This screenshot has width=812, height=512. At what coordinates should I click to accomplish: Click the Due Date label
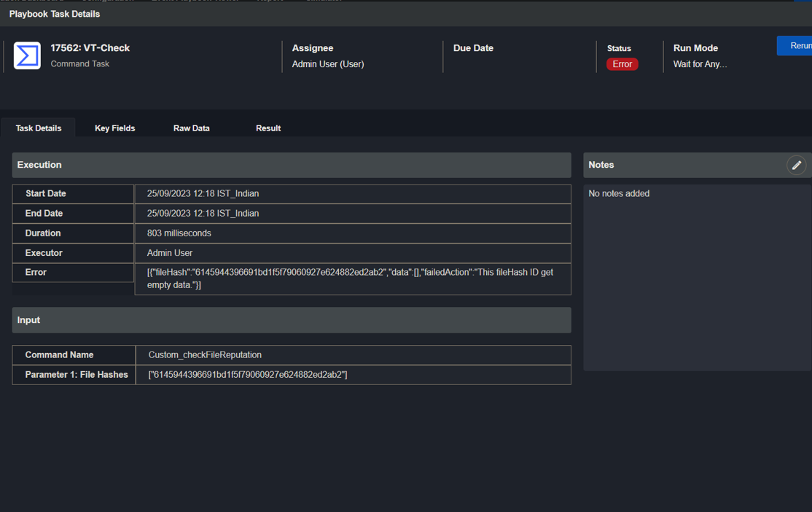473,47
